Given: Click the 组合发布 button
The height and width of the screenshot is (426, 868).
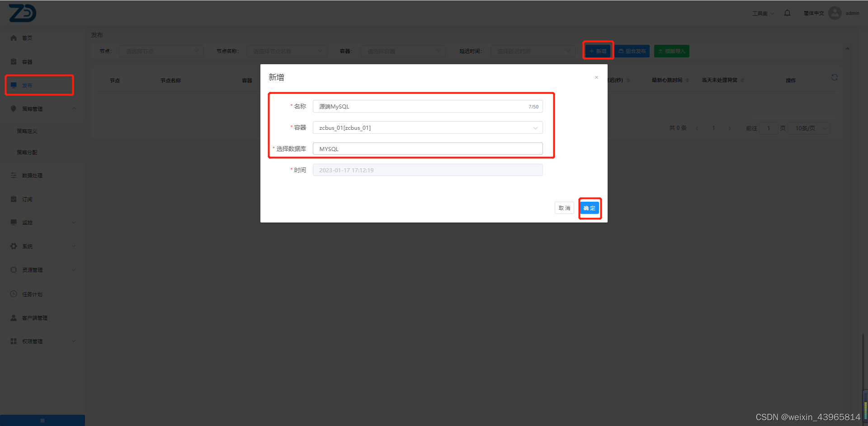Looking at the screenshot, I should (632, 51).
